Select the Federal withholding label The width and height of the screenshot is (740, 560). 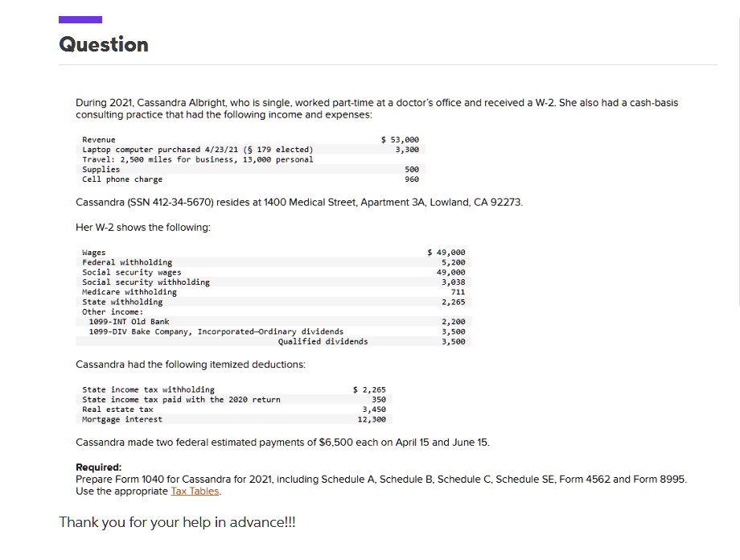coord(127,262)
